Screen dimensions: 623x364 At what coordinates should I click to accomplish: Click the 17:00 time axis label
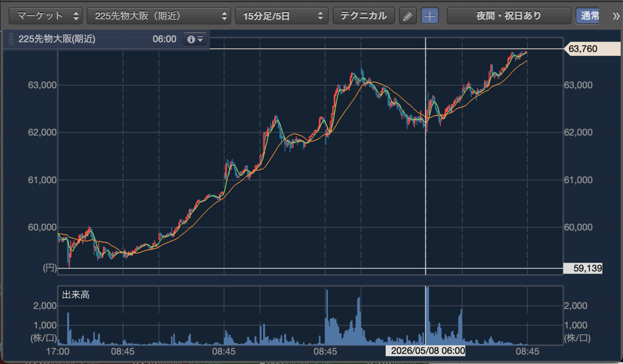coord(58,351)
